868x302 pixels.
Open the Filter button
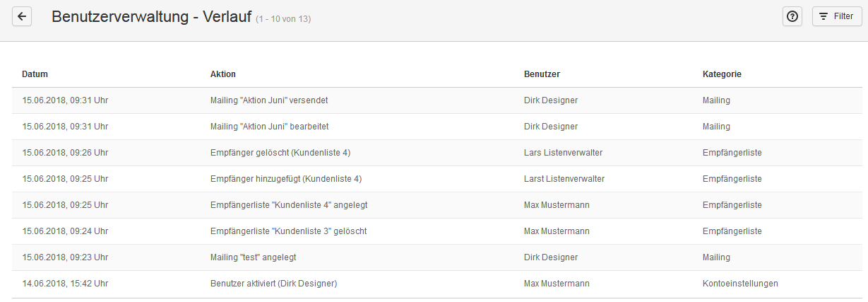click(x=837, y=16)
